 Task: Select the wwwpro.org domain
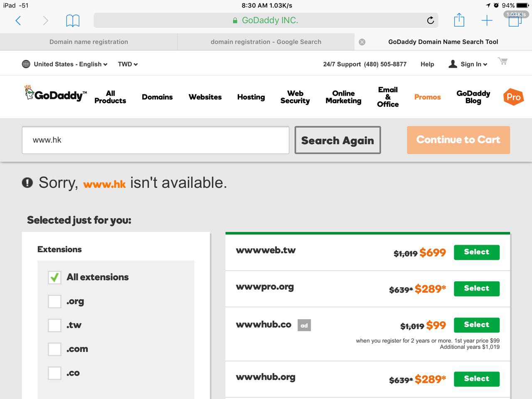(477, 288)
